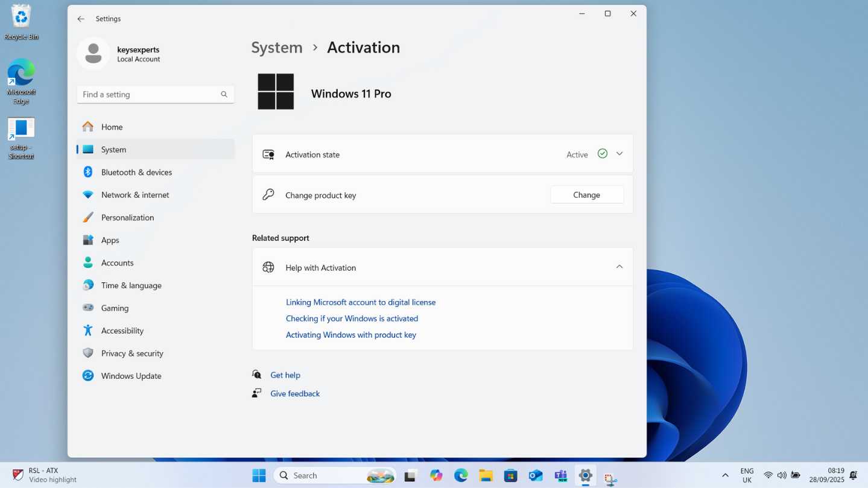
Task: Click the Get help link
Action: [285, 375]
